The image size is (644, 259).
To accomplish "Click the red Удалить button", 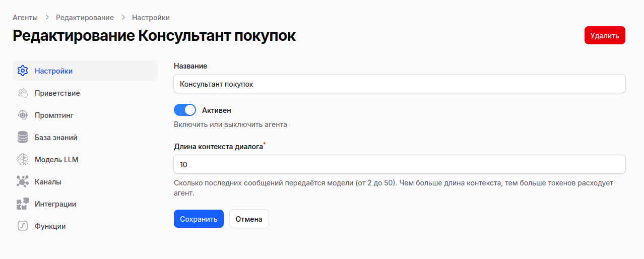I will pos(605,35).
